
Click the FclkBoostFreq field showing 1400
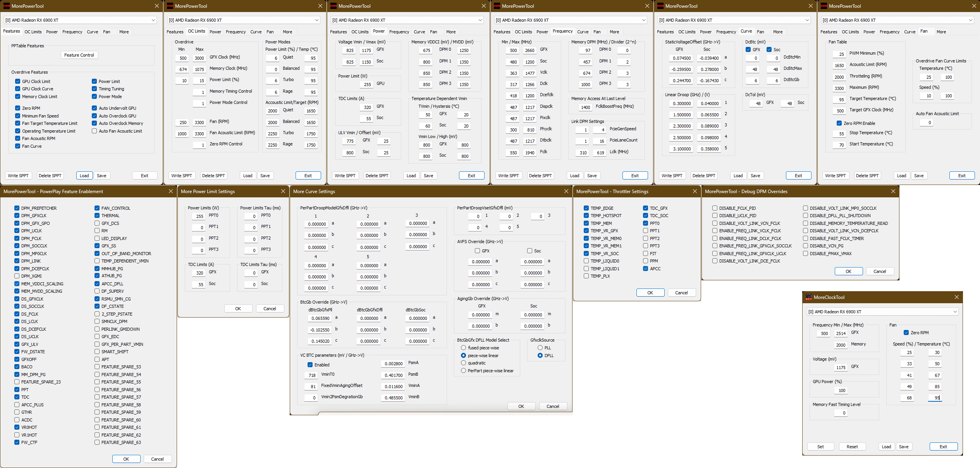[x=586, y=107]
